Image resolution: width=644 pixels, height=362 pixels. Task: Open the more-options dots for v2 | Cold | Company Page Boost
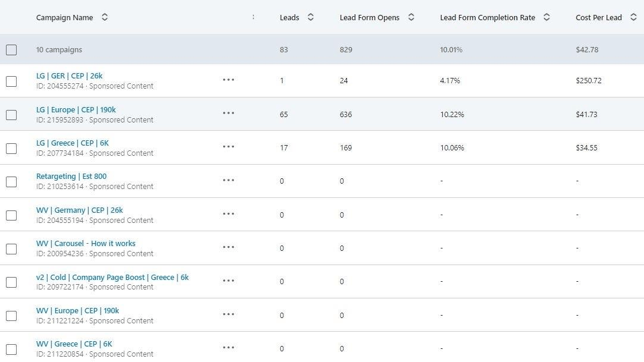click(x=229, y=281)
